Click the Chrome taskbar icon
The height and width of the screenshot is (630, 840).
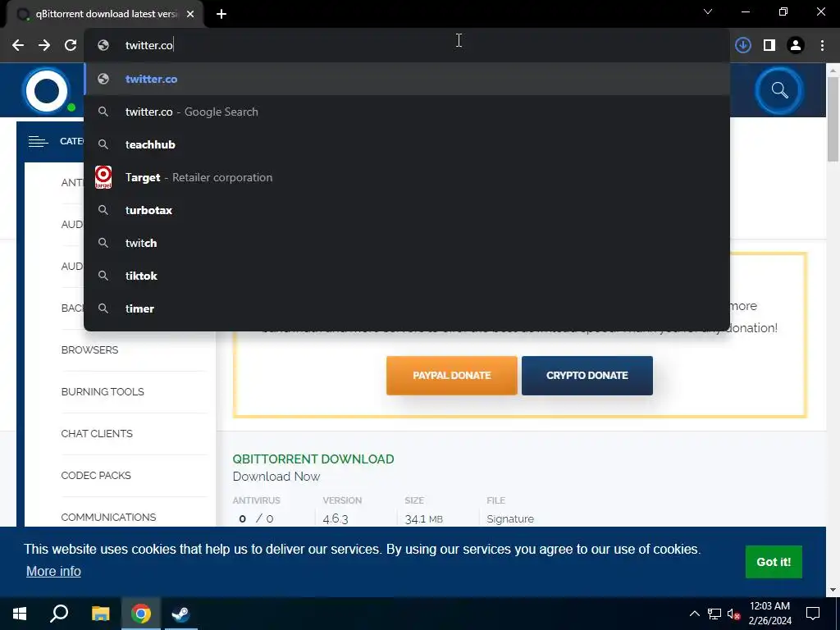[x=141, y=614]
